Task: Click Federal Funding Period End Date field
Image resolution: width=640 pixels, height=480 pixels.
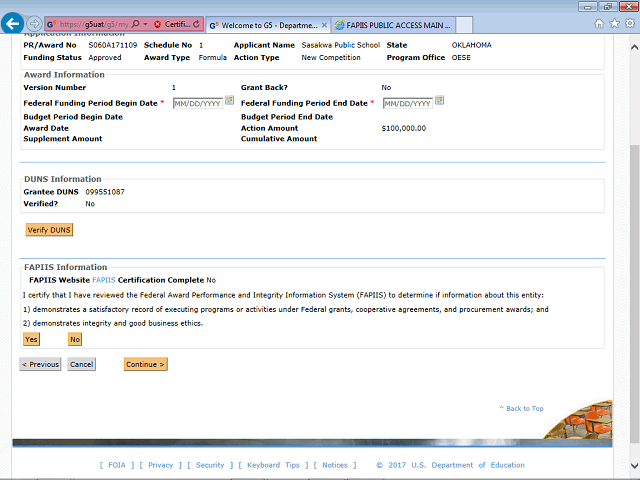Action: [x=407, y=103]
